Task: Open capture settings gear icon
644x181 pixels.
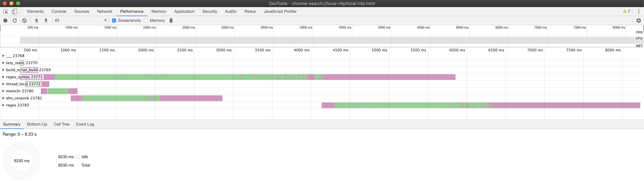Action: [x=638, y=20]
